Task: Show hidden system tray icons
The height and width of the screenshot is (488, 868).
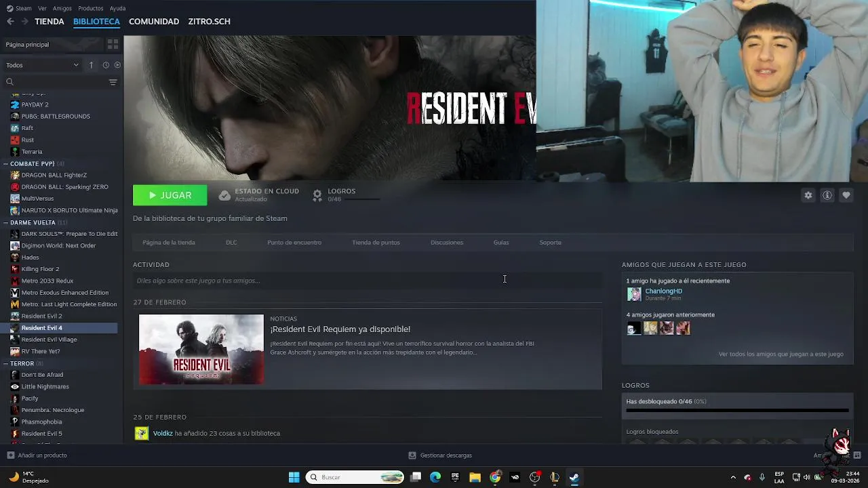Action: (x=732, y=477)
